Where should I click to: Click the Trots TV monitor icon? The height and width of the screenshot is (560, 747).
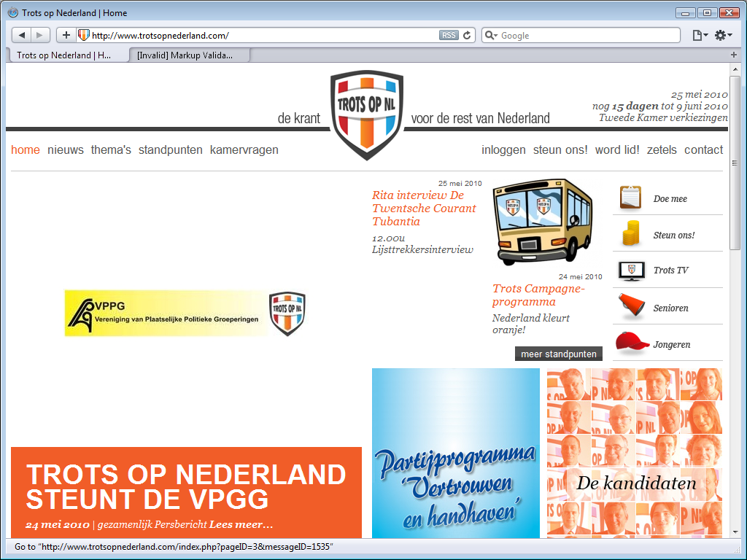tap(632, 271)
